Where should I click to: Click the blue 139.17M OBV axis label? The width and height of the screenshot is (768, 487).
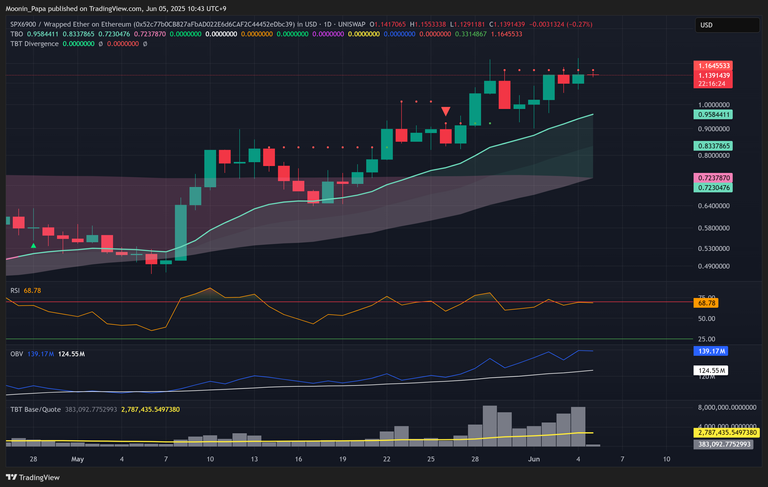click(714, 352)
